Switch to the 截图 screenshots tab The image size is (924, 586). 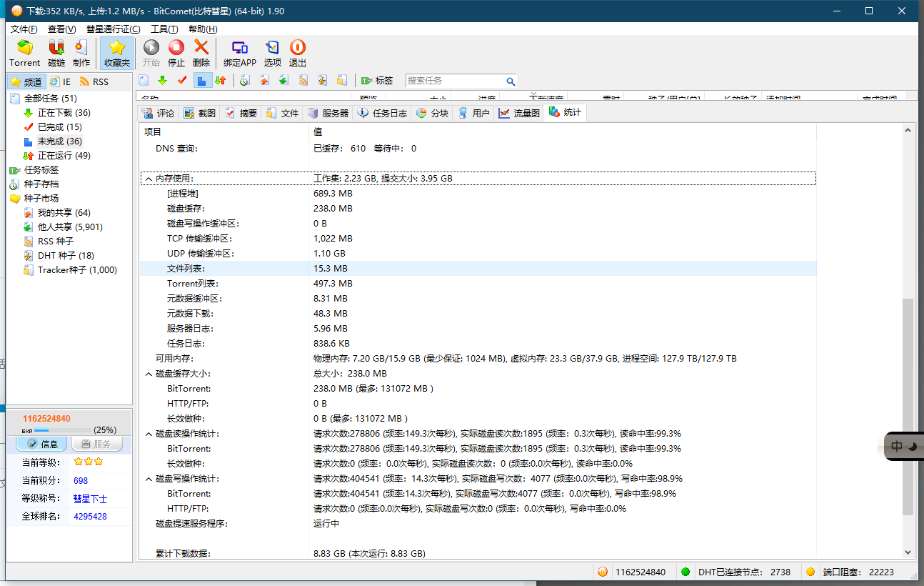pos(199,113)
